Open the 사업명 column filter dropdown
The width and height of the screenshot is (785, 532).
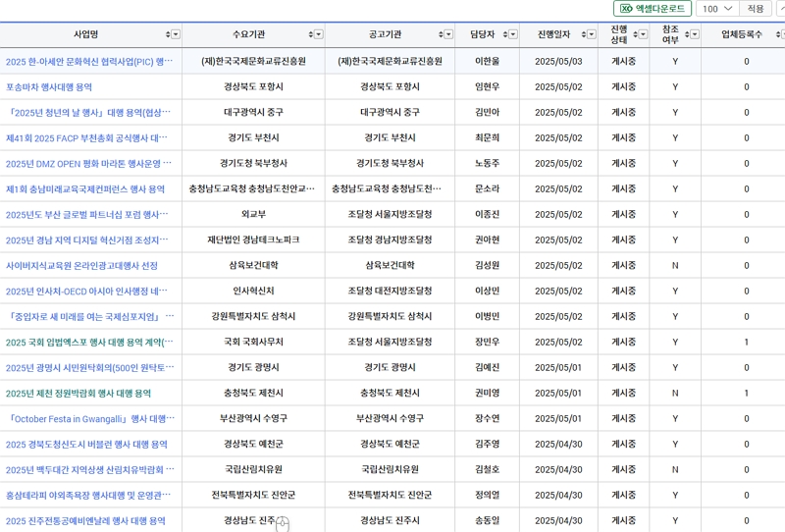[x=176, y=34]
